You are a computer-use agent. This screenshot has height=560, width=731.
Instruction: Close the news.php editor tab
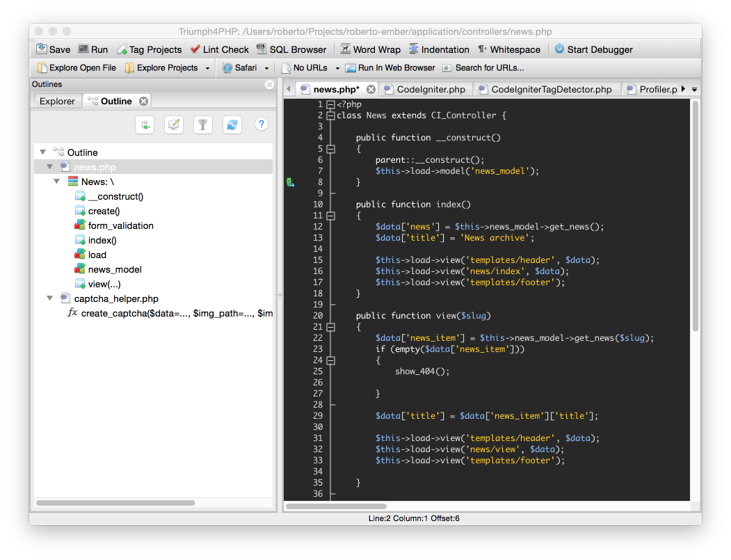(371, 89)
